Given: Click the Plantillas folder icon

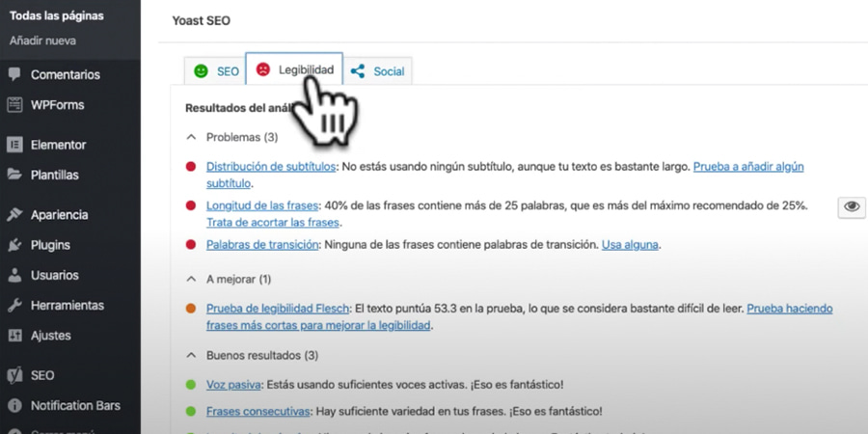Looking at the screenshot, I should [14, 175].
